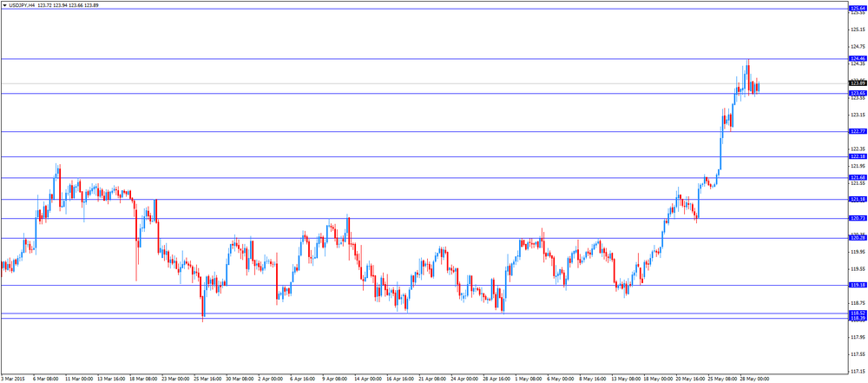Click the 122.35 price scale value
The height and width of the screenshot is (383, 868).
point(858,149)
